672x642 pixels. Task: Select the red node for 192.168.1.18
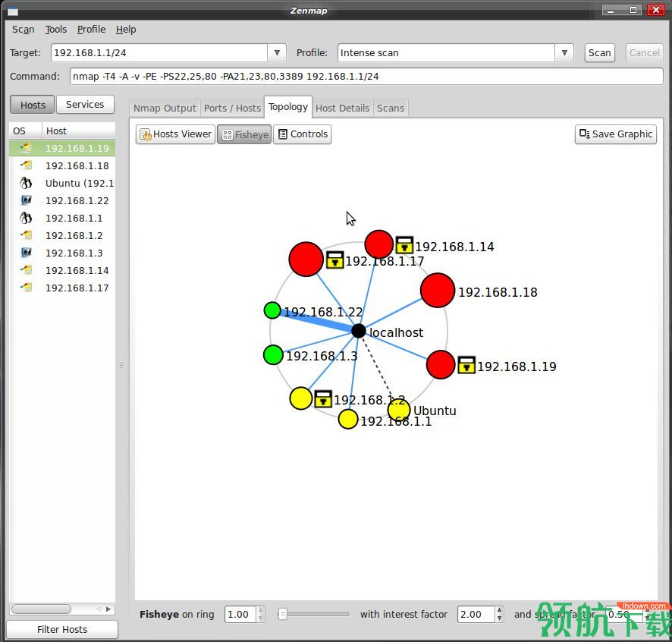click(438, 291)
